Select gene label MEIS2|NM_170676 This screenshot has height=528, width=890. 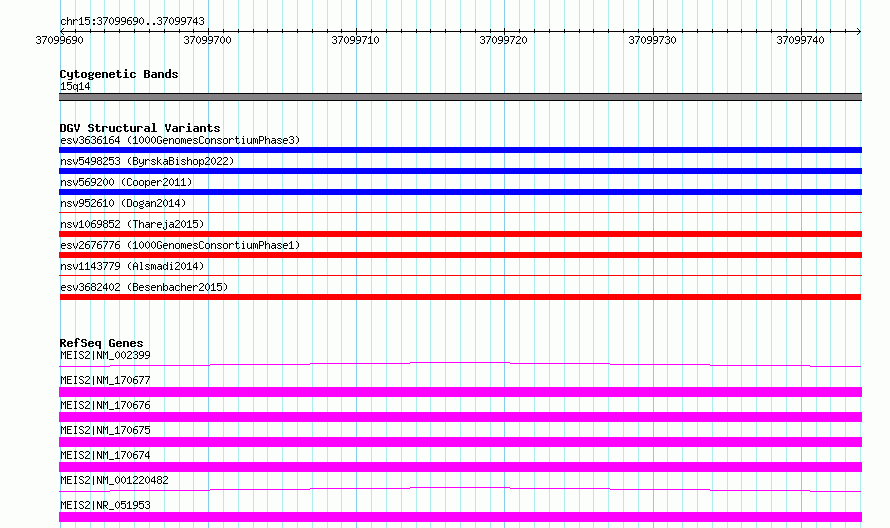coord(105,405)
